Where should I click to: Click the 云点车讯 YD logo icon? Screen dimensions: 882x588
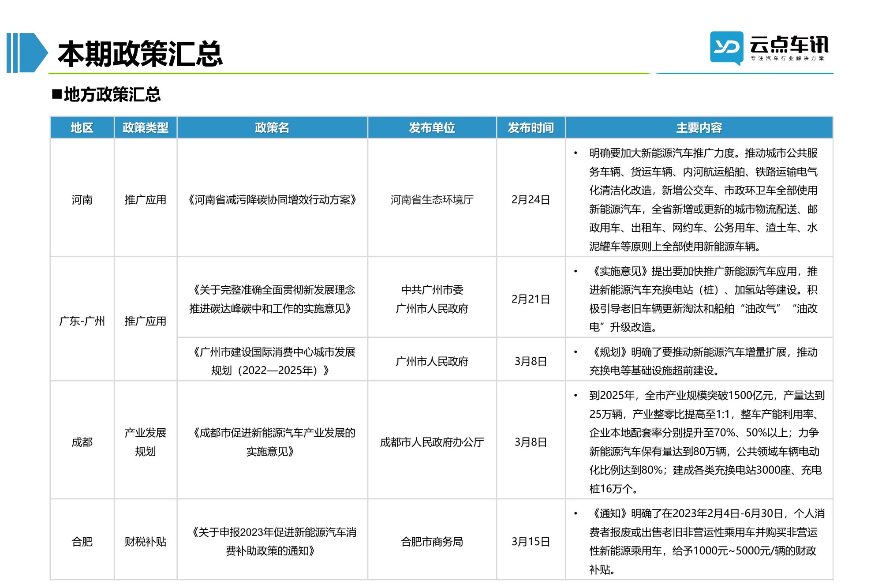click(726, 48)
